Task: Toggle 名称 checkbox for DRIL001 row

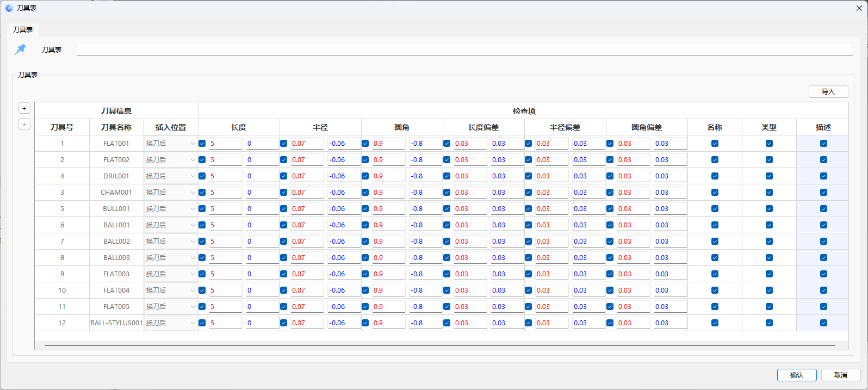Action: [x=715, y=176]
